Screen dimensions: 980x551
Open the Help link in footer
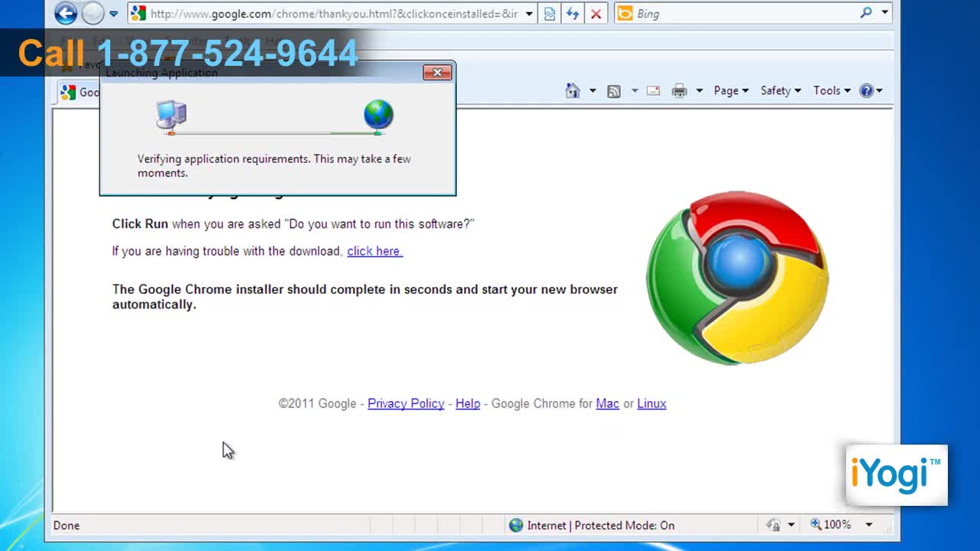468,403
